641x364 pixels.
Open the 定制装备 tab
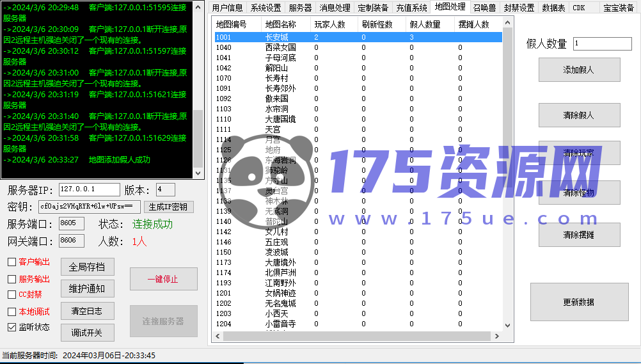tap(373, 8)
